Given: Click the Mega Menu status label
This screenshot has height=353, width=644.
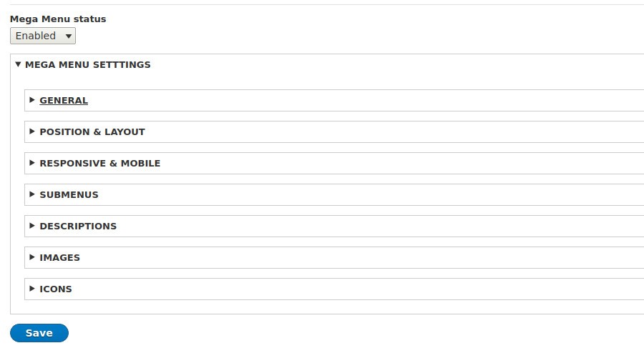Looking at the screenshot, I should tap(58, 19).
